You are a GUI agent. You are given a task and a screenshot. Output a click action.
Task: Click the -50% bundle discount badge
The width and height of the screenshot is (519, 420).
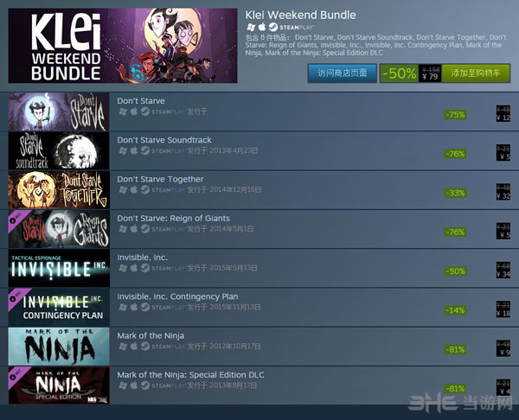point(399,73)
